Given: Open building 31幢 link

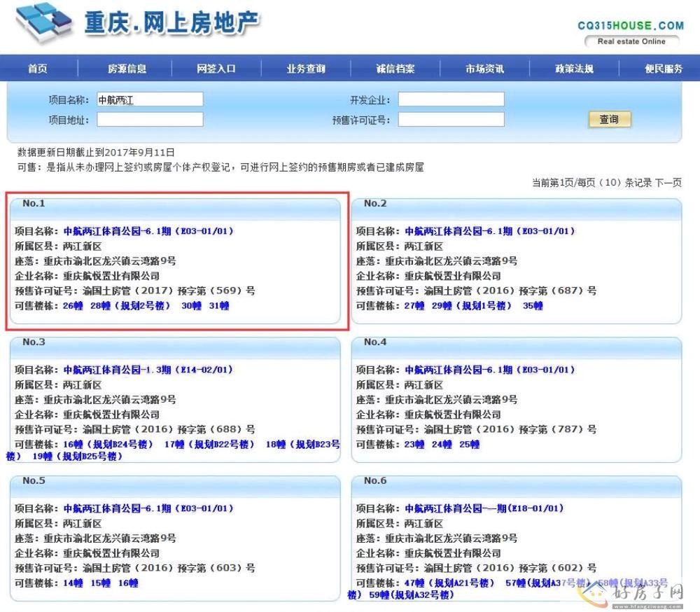Looking at the screenshot, I should tap(219, 305).
